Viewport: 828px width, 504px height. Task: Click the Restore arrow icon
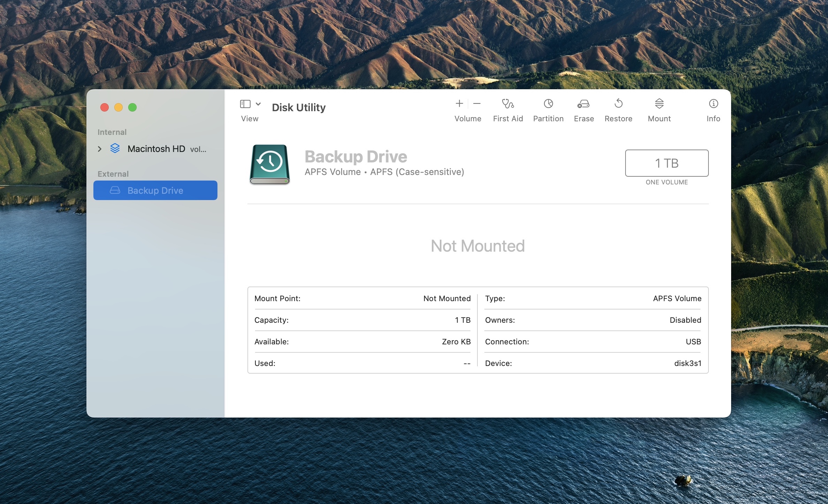619,104
